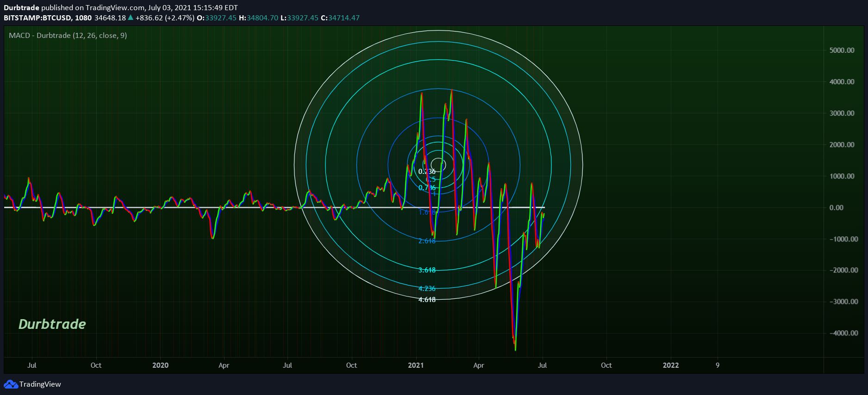Click the 2000.00 price scale label

[x=842, y=145]
